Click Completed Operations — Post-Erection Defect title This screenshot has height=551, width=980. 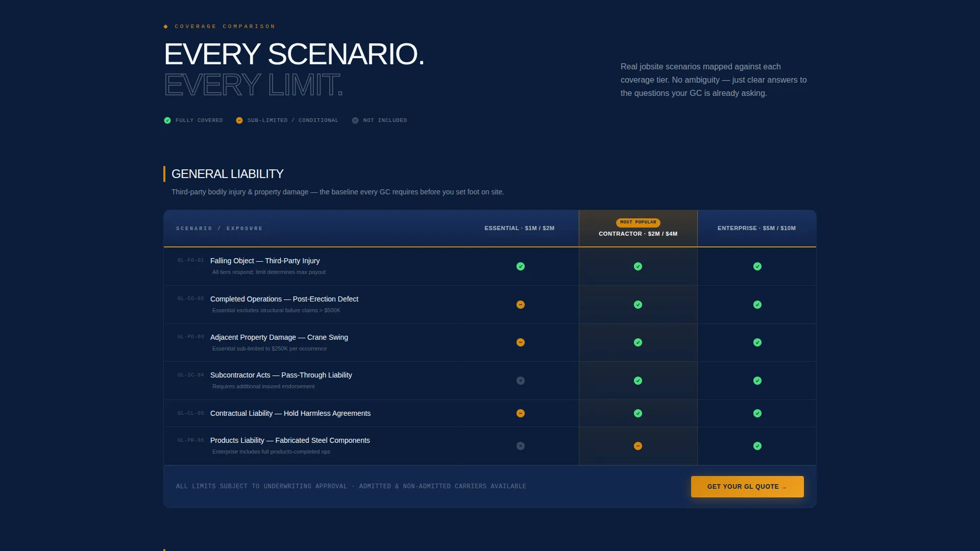tap(284, 299)
